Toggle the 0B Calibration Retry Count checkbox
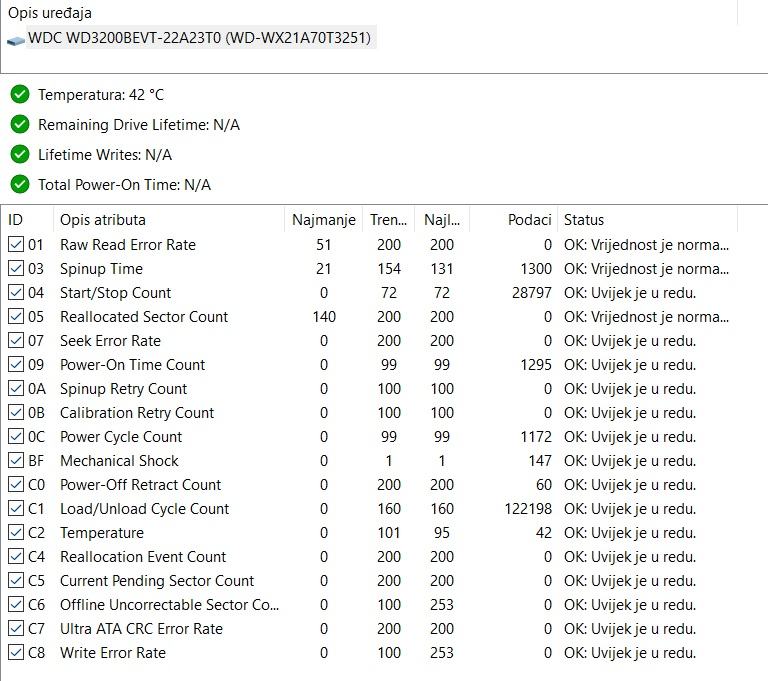 point(16,412)
